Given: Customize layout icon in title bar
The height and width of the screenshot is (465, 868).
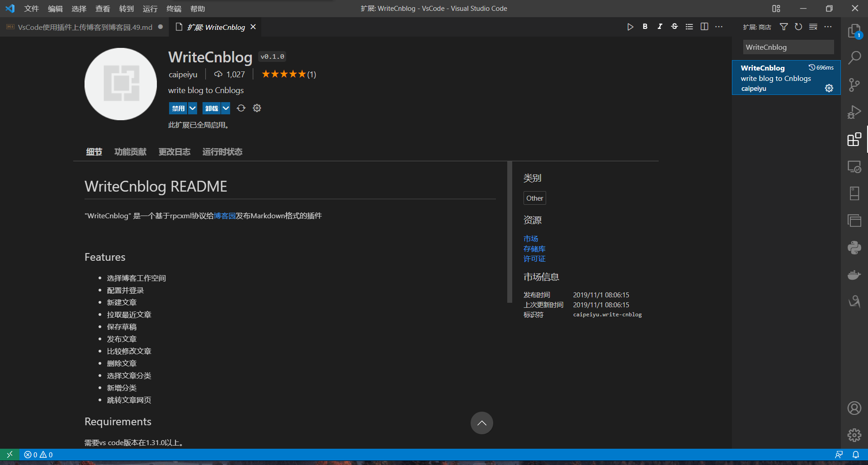Looking at the screenshot, I should (776, 9).
